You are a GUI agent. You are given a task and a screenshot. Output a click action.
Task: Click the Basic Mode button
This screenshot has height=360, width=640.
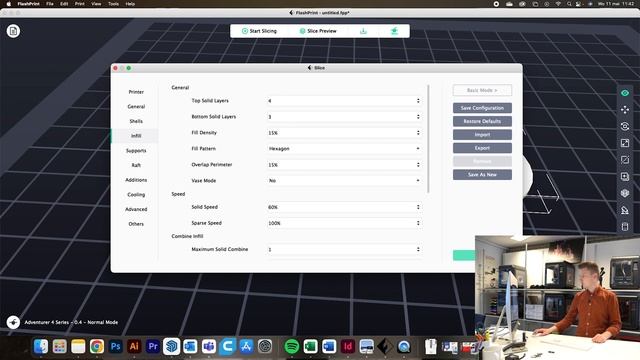482,90
